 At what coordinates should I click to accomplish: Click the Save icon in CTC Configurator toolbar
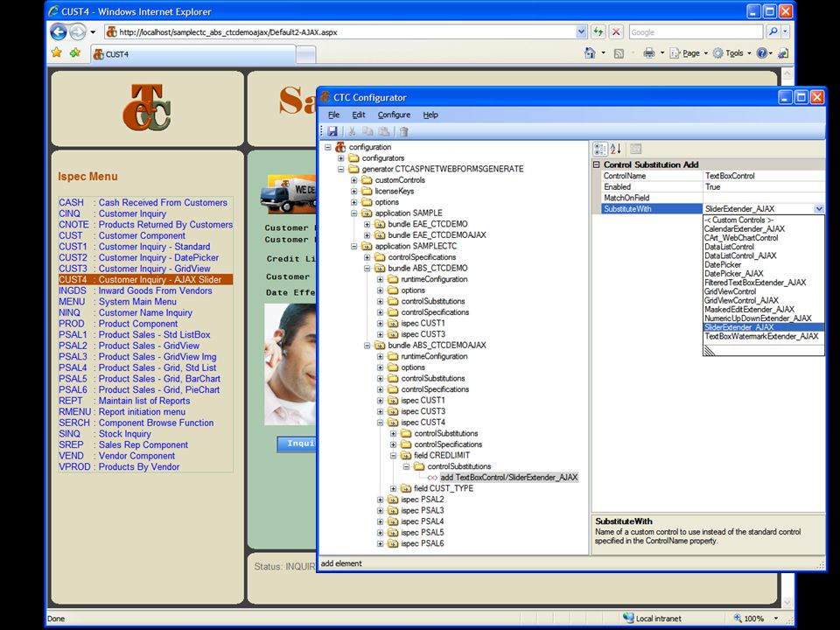pos(332,131)
